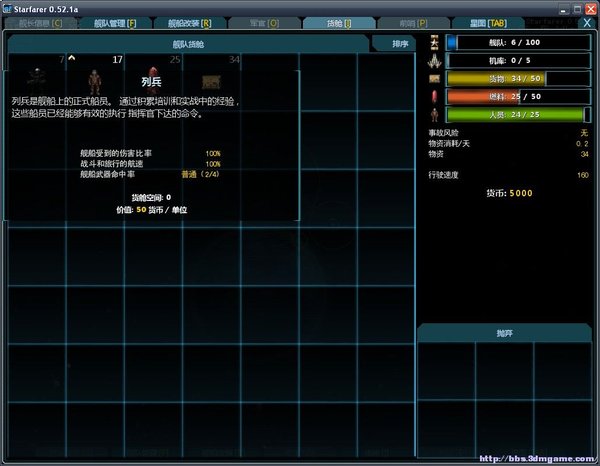Switch to the 军官 [O] tab
The width and height of the screenshot is (600, 466).
coord(264,23)
